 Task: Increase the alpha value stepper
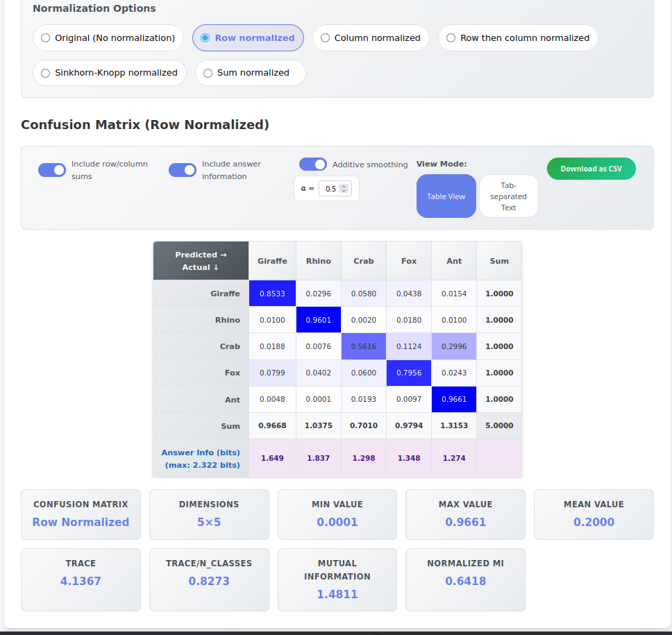point(345,185)
